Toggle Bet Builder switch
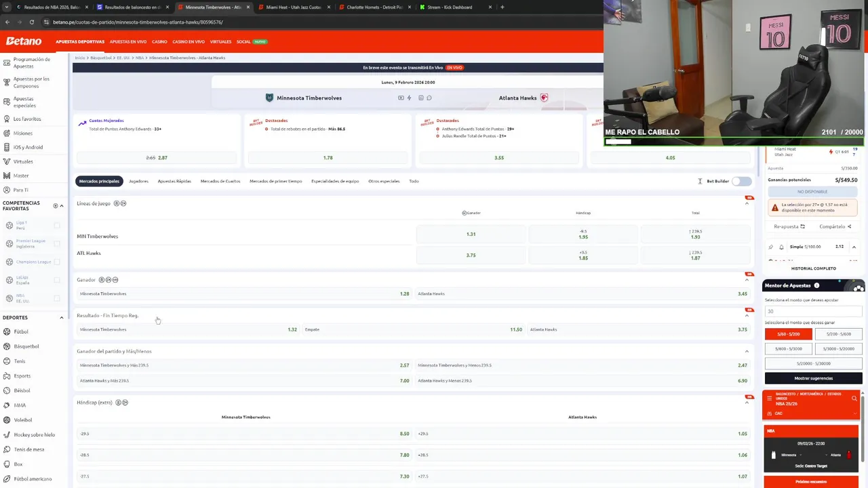Screen dimensions: 868x488 (x=741, y=181)
